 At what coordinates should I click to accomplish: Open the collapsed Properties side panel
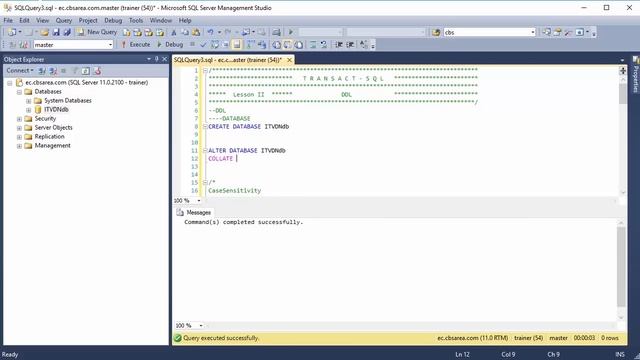coord(636,74)
